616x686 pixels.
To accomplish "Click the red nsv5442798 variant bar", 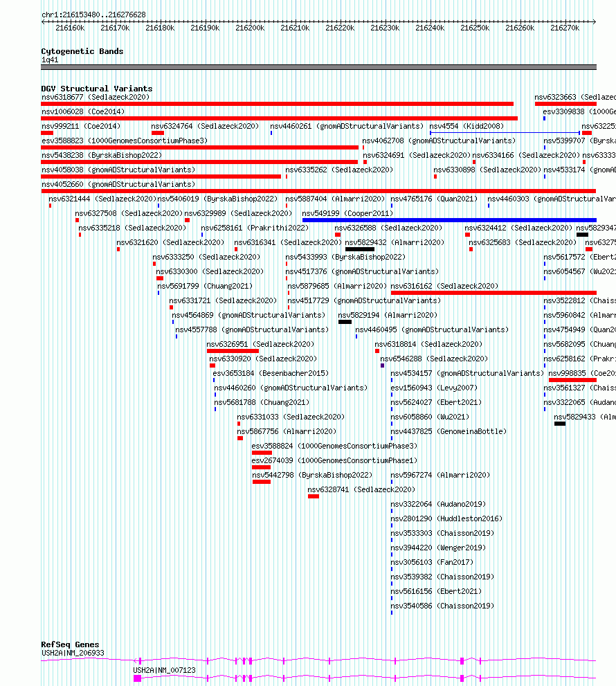I will (262, 482).
